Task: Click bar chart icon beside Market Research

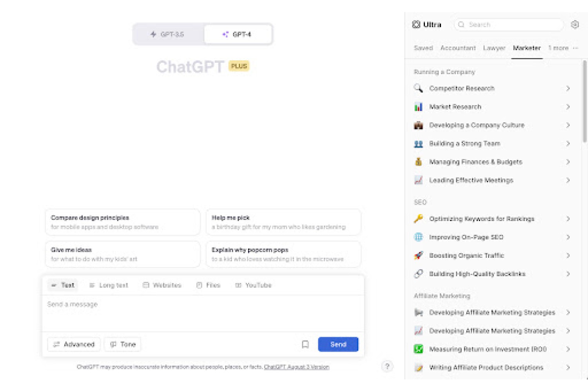Action: pyautogui.click(x=419, y=107)
